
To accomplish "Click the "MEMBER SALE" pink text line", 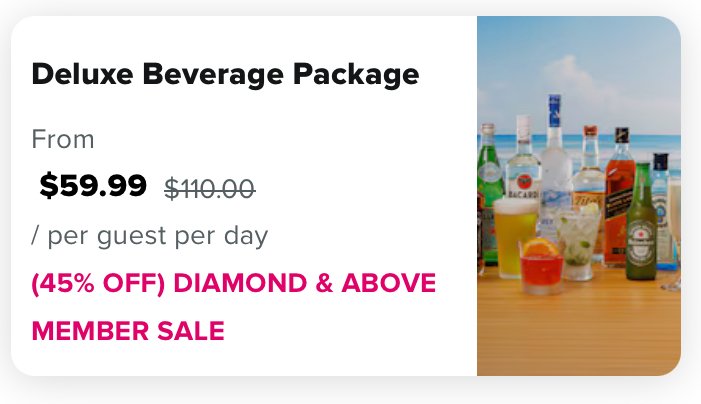I will [128, 330].
